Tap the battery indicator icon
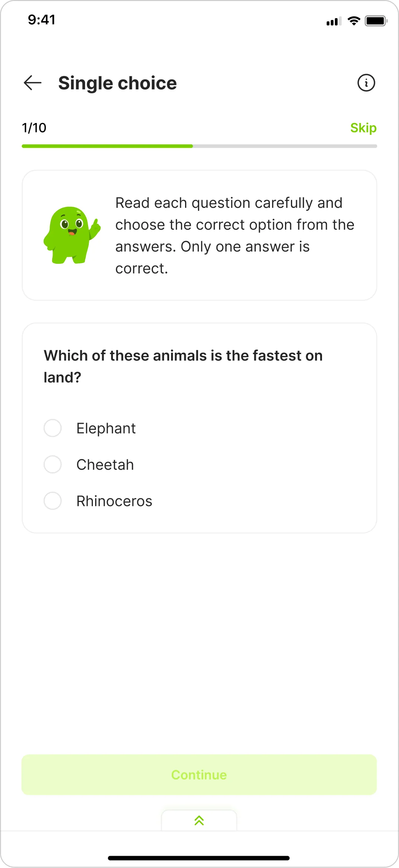Viewport: 399px width, 868px height. (376, 21)
